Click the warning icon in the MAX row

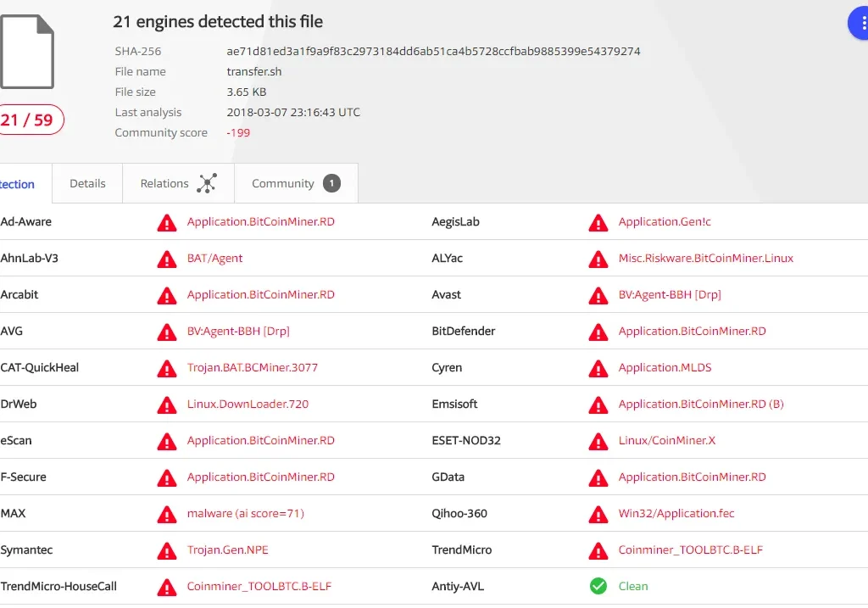tap(167, 515)
